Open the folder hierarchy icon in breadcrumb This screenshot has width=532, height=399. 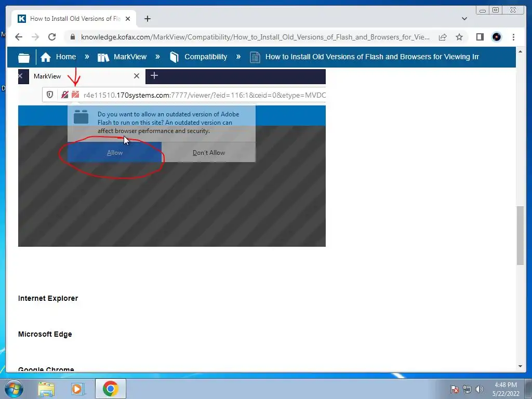(24, 58)
